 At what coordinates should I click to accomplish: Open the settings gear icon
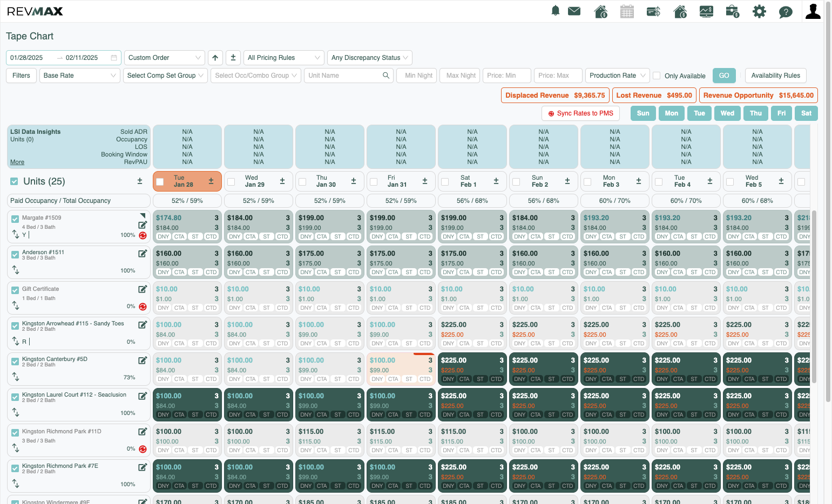(759, 11)
